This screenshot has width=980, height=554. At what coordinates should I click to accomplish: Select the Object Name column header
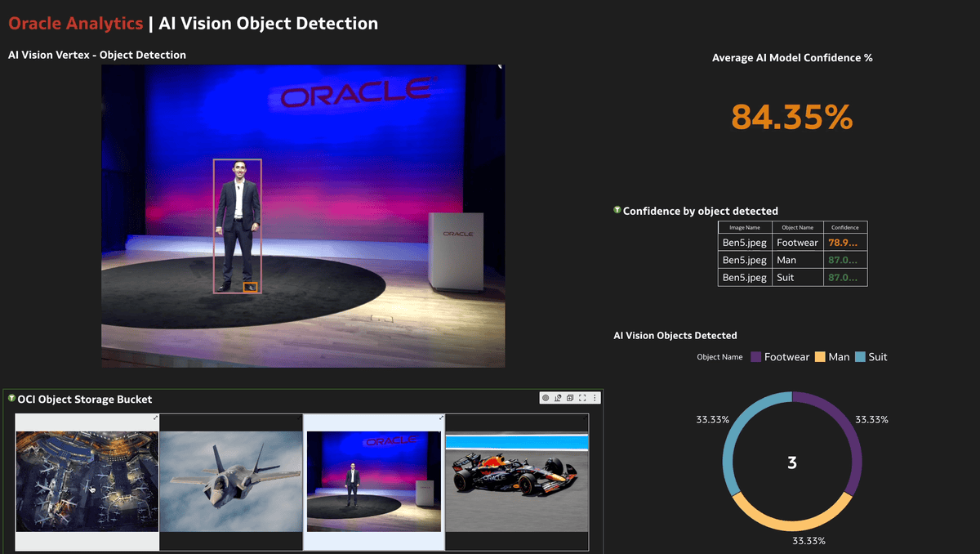[798, 227]
